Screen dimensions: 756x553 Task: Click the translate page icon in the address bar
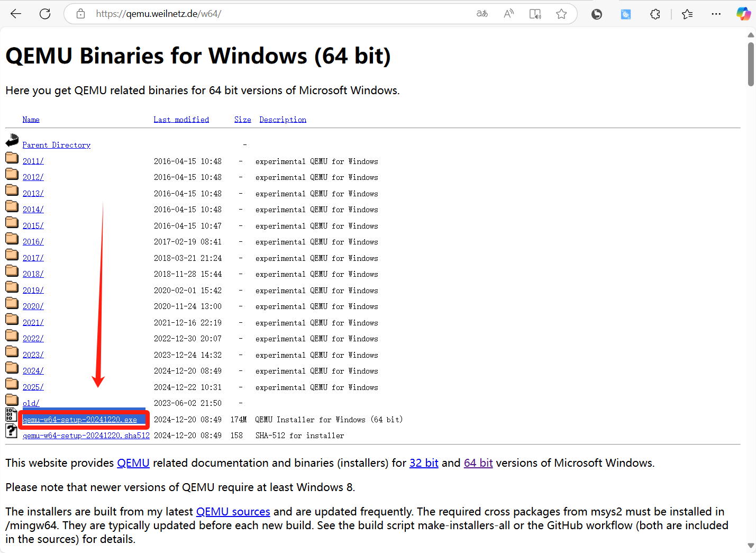click(482, 14)
